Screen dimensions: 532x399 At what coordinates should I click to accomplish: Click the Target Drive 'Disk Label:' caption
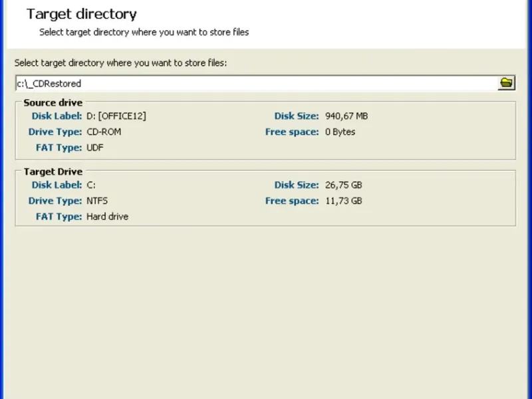(x=57, y=186)
